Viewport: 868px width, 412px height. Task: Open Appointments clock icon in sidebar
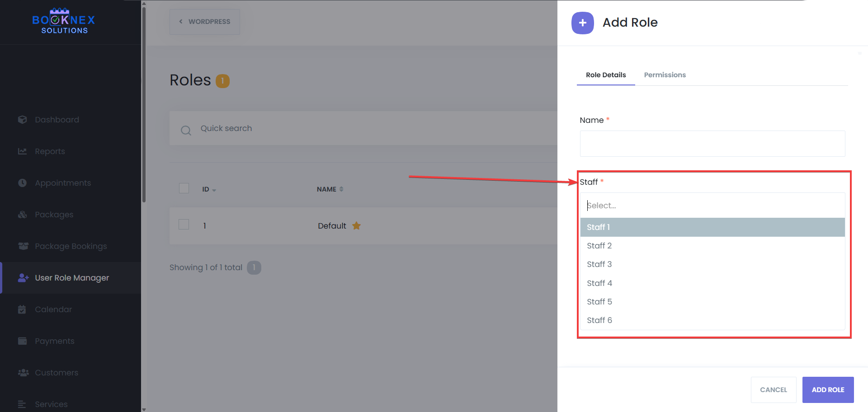[22, 183]
